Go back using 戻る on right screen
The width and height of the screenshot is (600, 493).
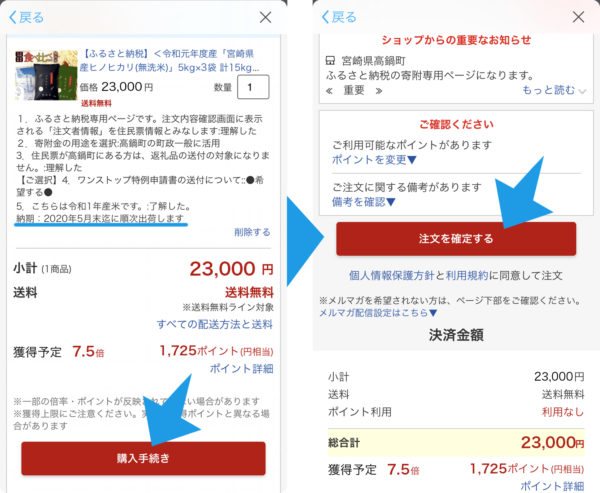coord(339,17)
